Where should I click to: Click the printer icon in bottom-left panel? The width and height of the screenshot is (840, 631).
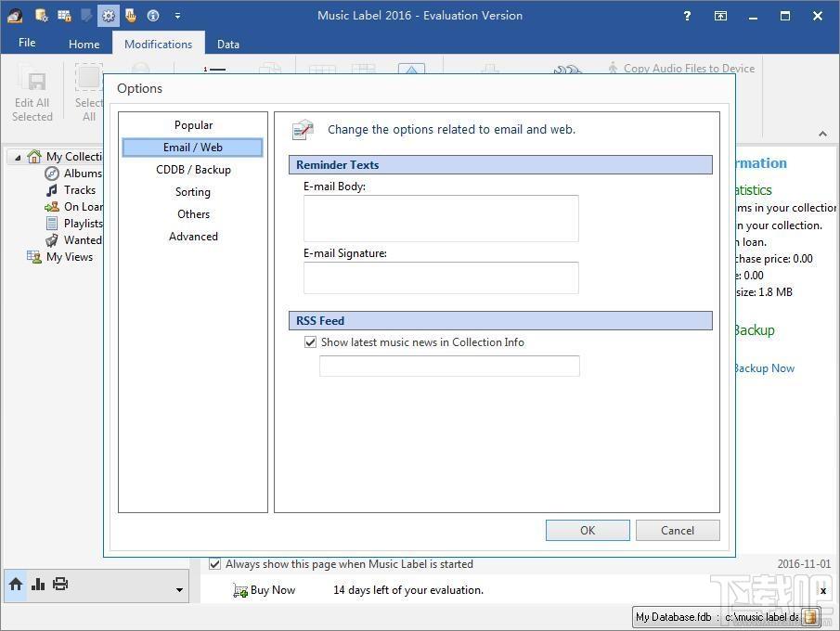pyautogui.click(x=60, y=584)
